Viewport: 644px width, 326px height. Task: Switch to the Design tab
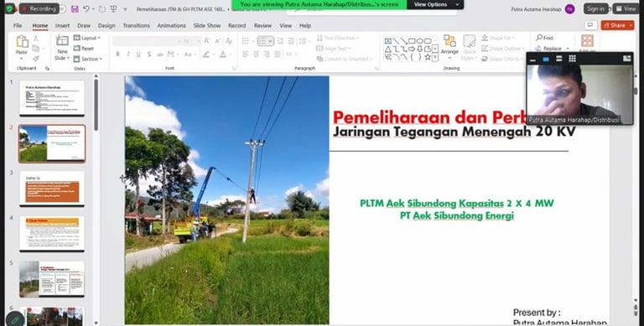[x=106, y=25]
